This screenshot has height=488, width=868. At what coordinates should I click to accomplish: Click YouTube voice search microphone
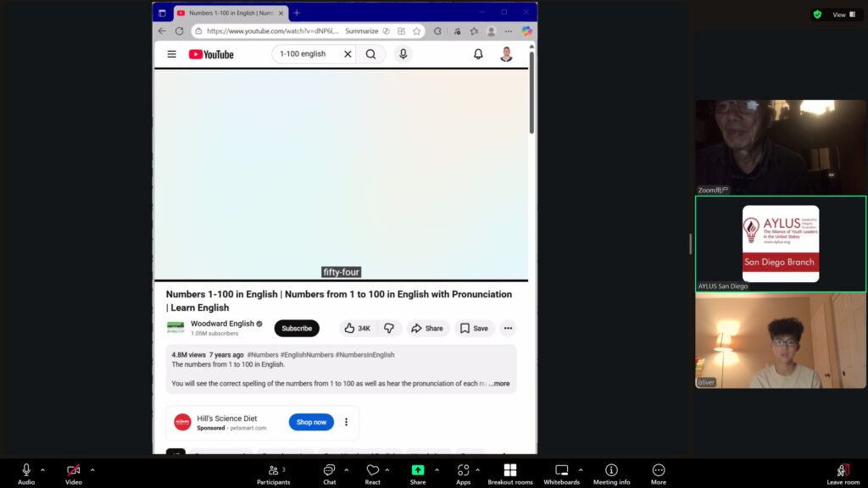click(x=403, y=54)
